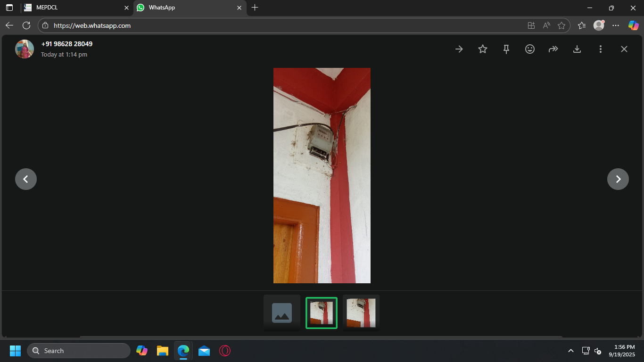Download the viewed photo
644x362 pixels.
click(577, 49)
